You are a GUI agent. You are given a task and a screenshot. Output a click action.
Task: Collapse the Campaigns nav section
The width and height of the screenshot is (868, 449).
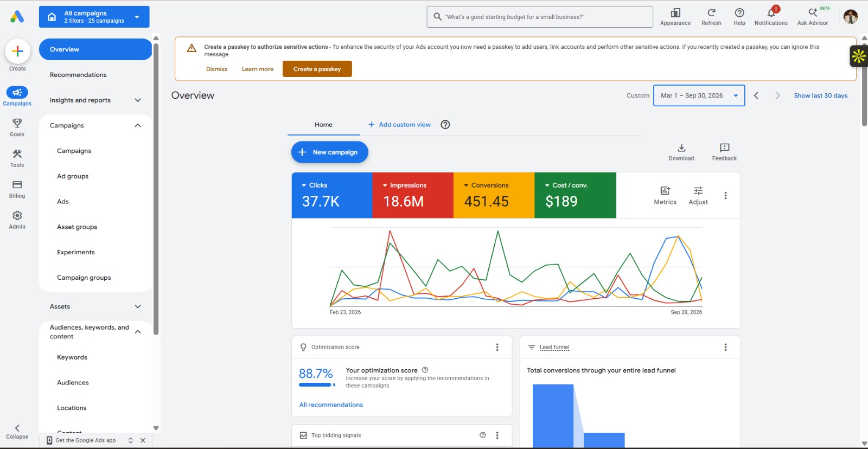point(138,125)
